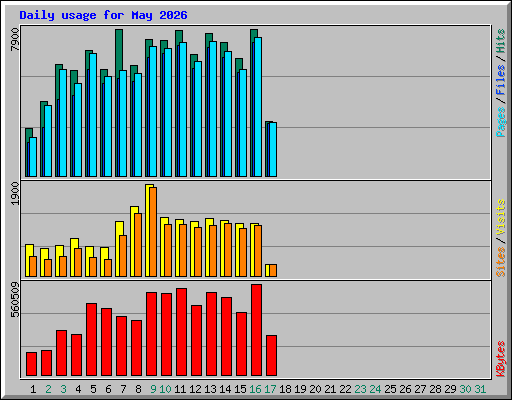Click day 6 on the x-axis
Screen dimensions: 512x400
point(108,389)
